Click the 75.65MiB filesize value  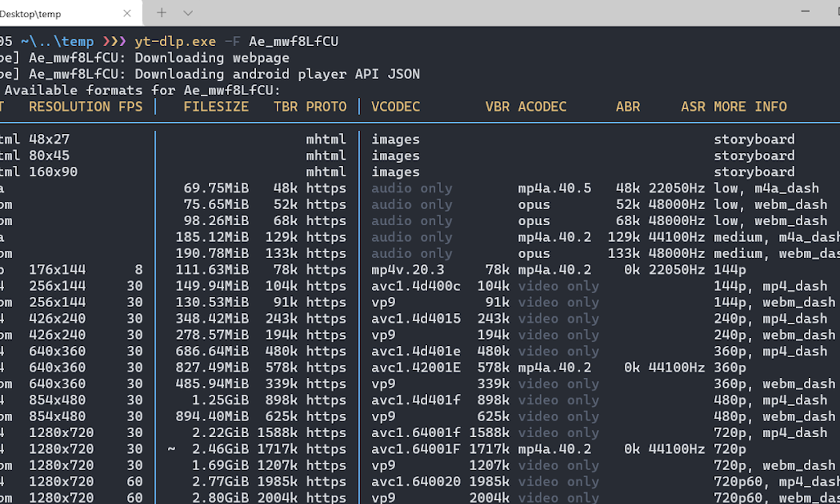(x=217, y=205)
